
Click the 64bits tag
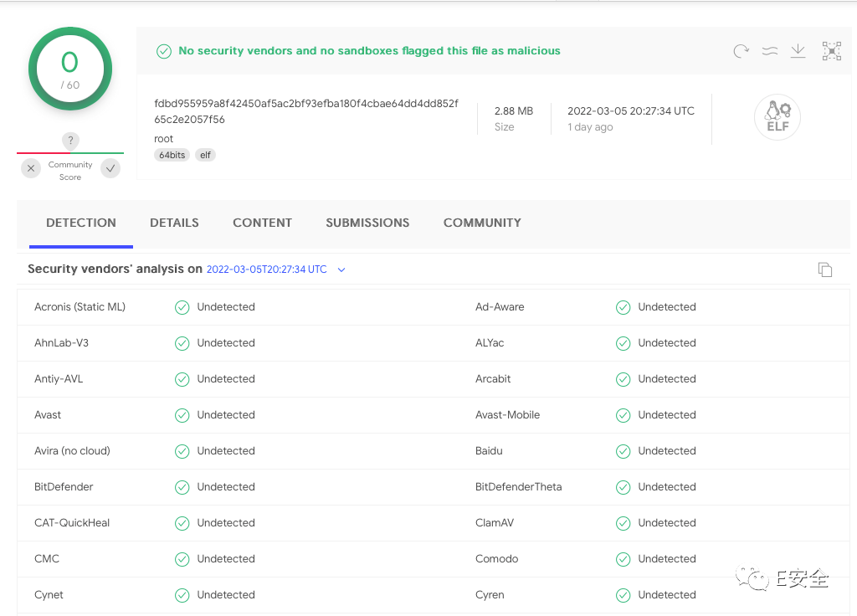(172, 155)
